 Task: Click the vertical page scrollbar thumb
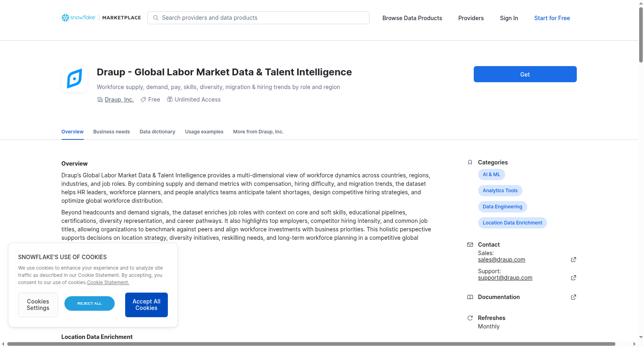point(641,35)
